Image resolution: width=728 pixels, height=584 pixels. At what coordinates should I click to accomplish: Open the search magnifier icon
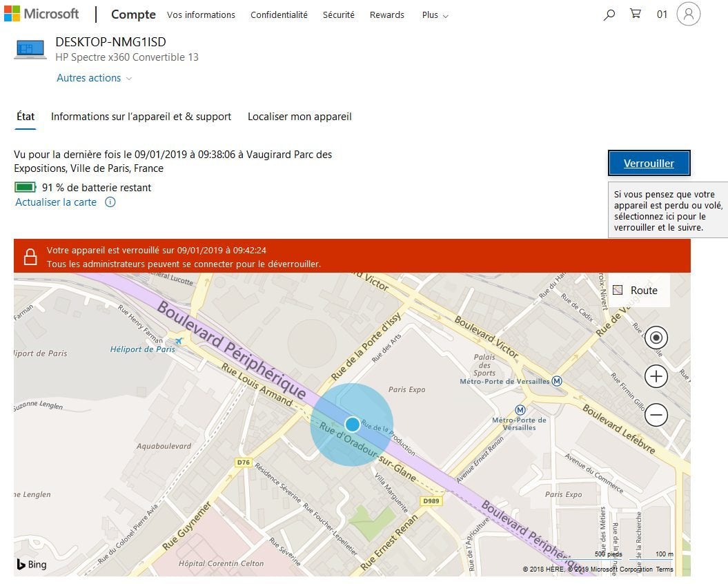609,15
